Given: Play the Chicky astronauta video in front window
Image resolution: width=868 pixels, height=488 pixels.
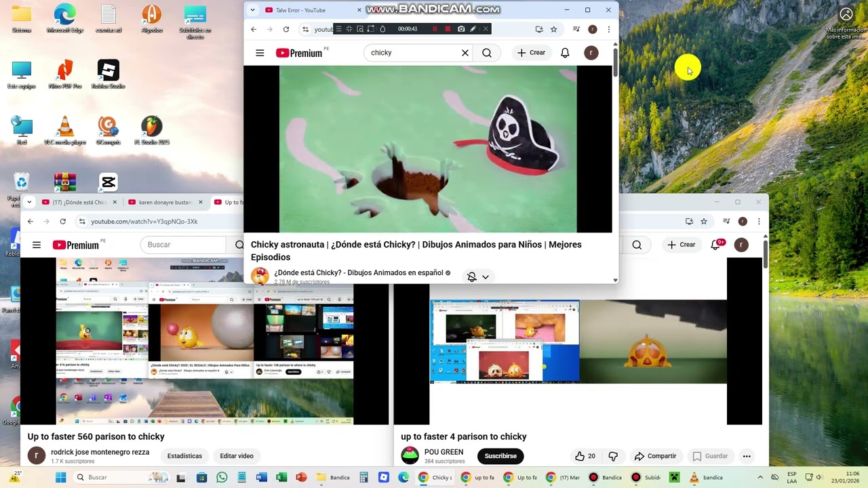Looking at the screenshot, I should point(428,149).
